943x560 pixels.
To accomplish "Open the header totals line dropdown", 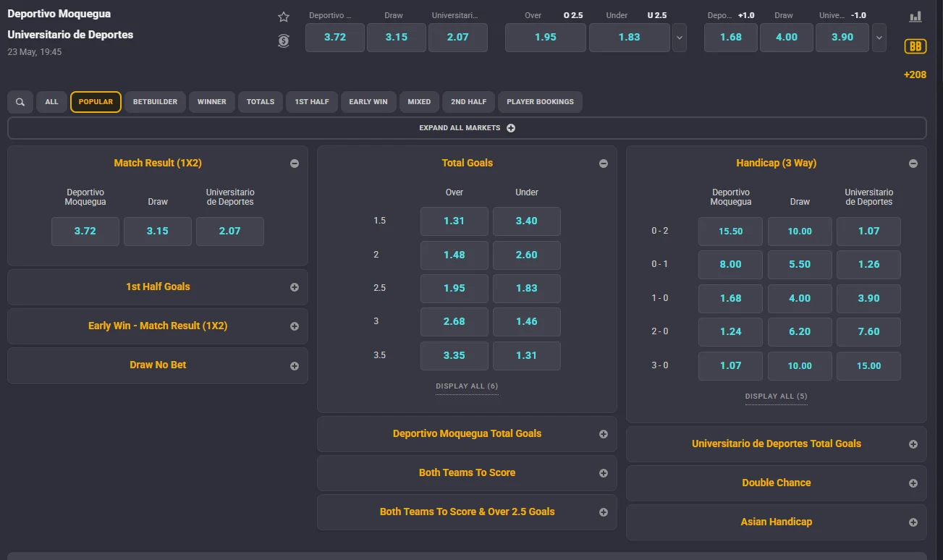I will tap(679, 38).
